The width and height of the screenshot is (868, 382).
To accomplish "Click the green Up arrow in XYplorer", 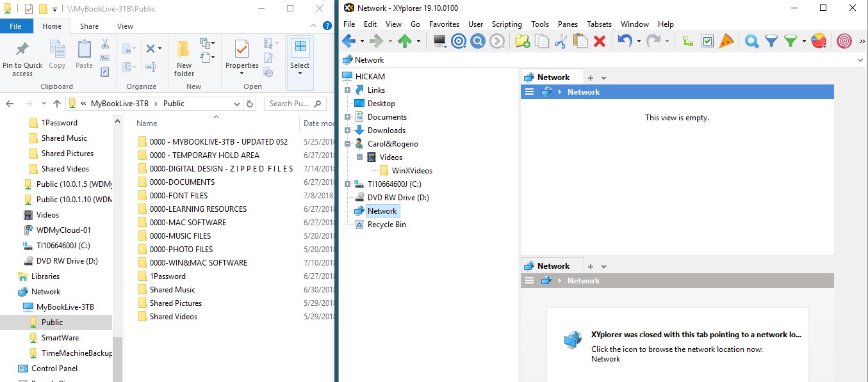I will click(405, 41).
